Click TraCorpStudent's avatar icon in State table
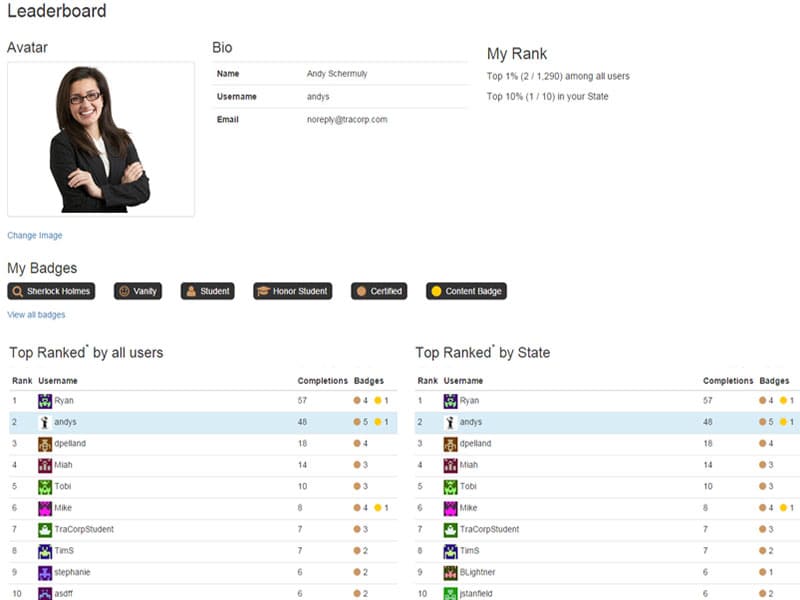The width and height of the screenshot is (800, 600). (x=451, y=530)
